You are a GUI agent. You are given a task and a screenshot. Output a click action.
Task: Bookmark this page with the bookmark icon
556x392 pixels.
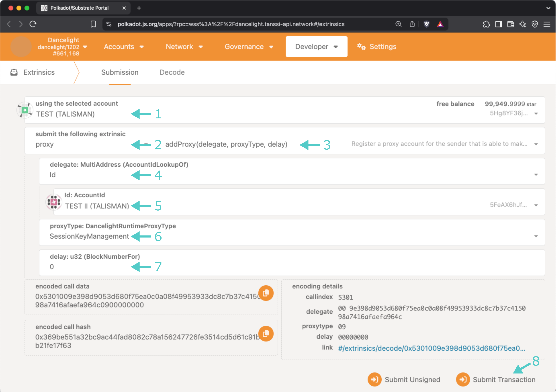click(x=93, y=24)
